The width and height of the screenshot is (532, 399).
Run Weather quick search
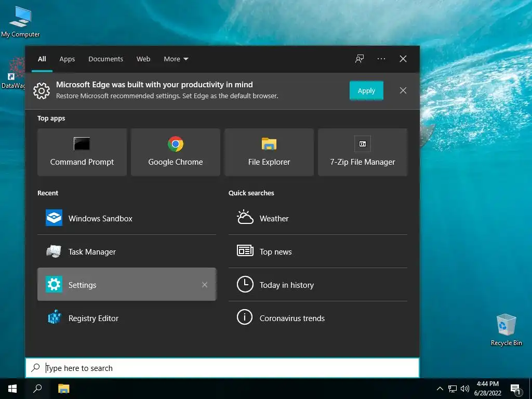(318, 218)
